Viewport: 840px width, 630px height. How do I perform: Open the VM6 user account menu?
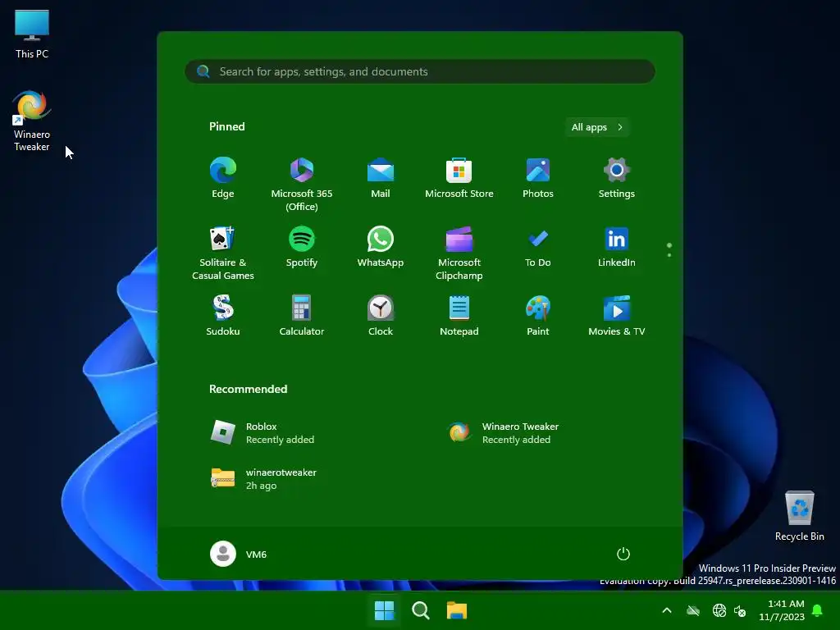(x=239, y=554)
